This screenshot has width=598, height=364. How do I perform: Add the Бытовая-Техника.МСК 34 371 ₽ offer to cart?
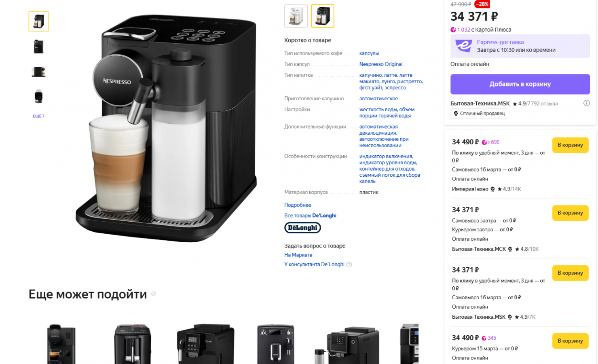[570, 213]
